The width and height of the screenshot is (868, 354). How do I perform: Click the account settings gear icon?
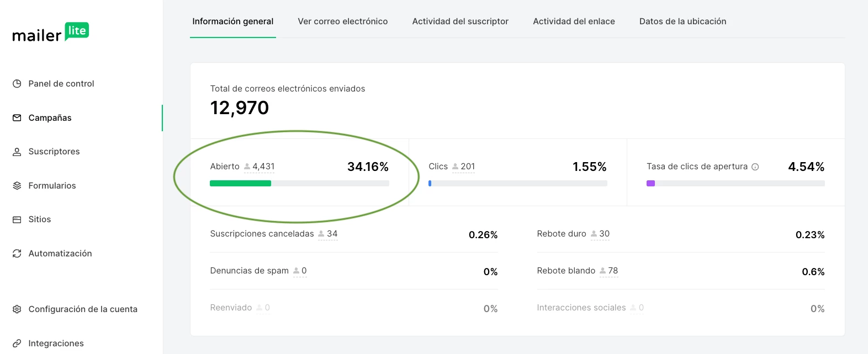pyautogui.click(x=17, y=309)
